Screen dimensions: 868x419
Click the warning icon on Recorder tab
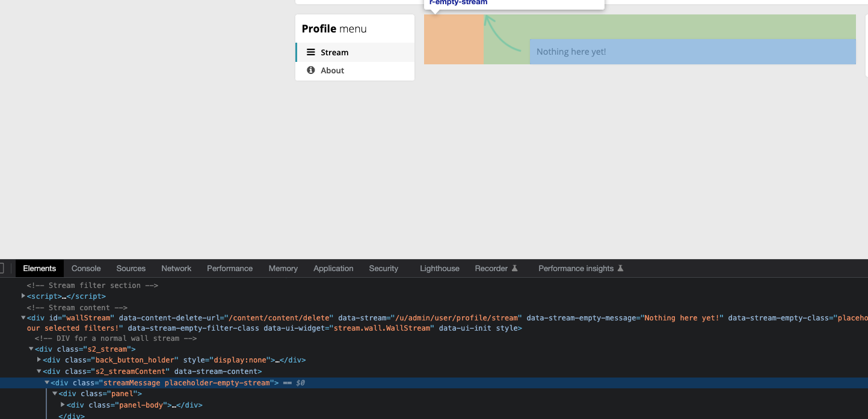pyautogui.click(x=516, y=268)
